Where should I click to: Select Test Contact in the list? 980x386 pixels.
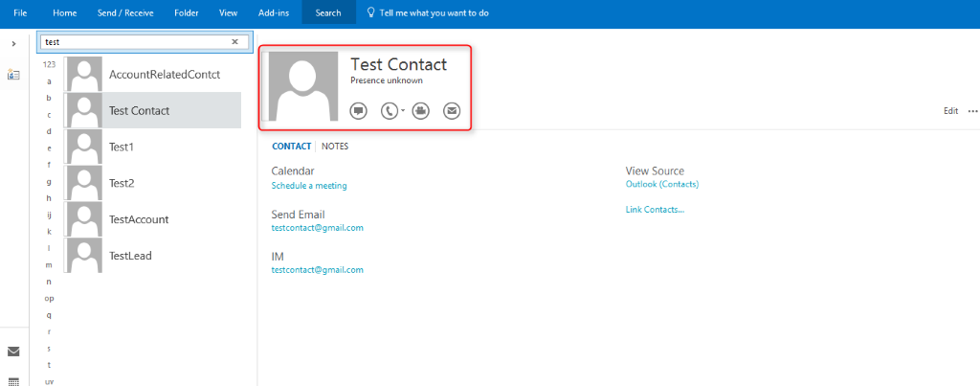(152, 111)
